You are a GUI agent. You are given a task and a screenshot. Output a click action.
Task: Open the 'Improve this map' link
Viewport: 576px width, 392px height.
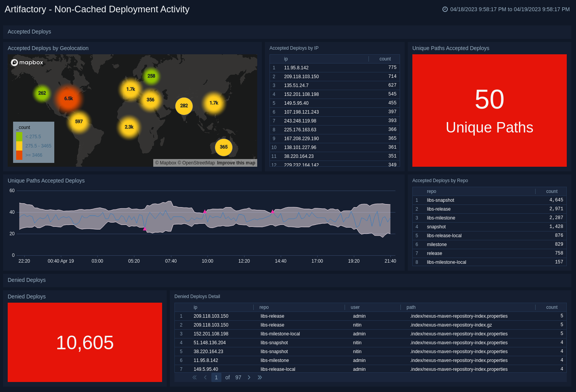(x=236, y=163)
